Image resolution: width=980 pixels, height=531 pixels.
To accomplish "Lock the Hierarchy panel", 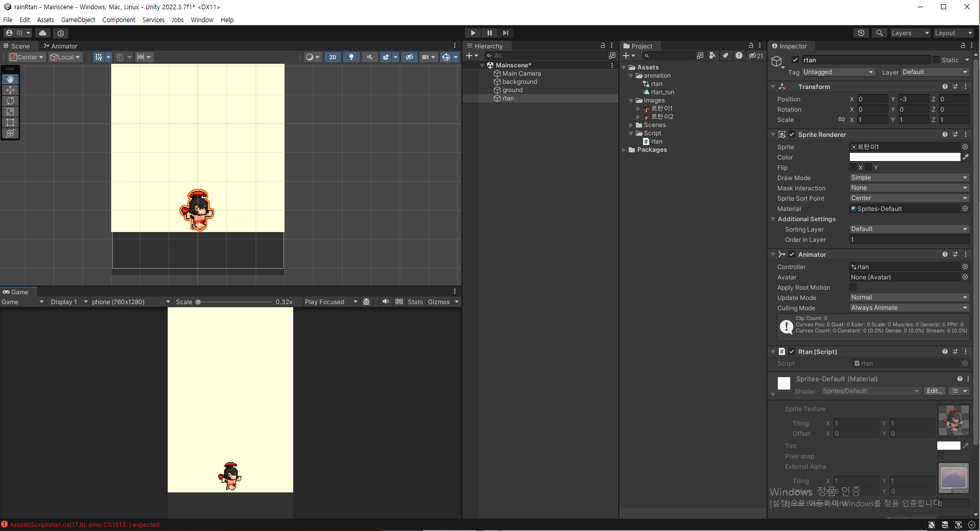I will pyautogui.click(x=603, y=46).
